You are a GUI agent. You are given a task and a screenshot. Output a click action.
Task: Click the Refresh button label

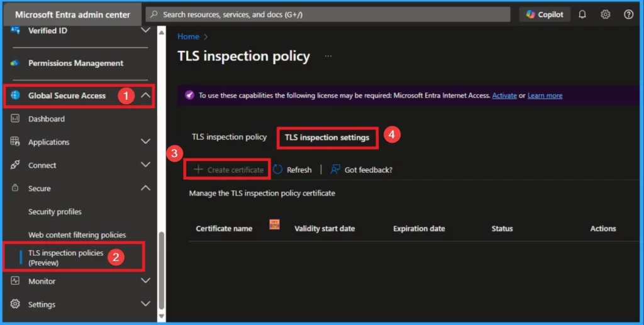[x=299, y=170]
